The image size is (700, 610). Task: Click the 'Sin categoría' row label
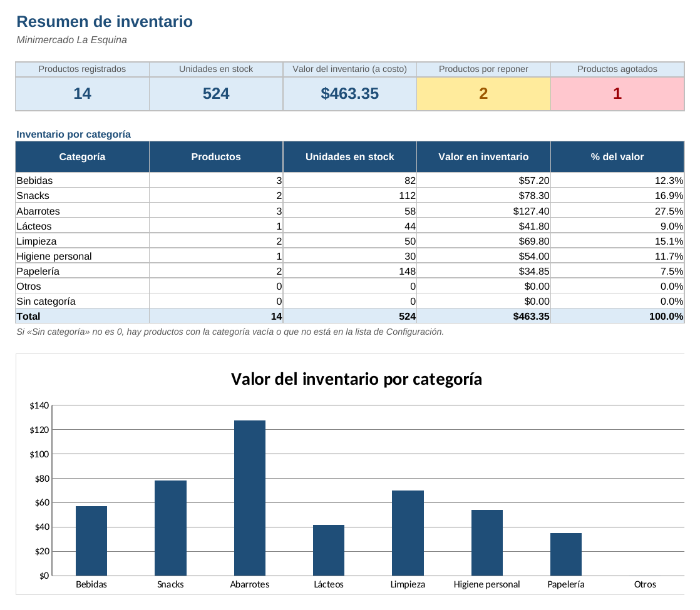coord(46,302)
